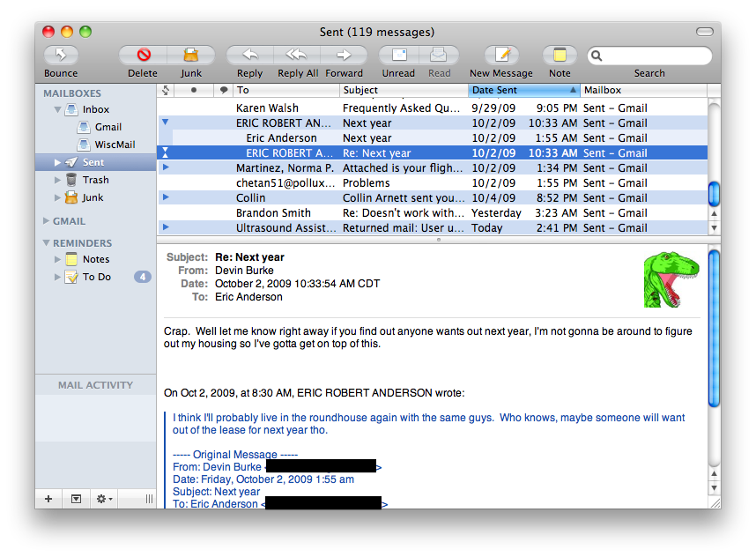Expand the Collin message thread
This screenshot has width=756, height=557.
pos(166,197)
